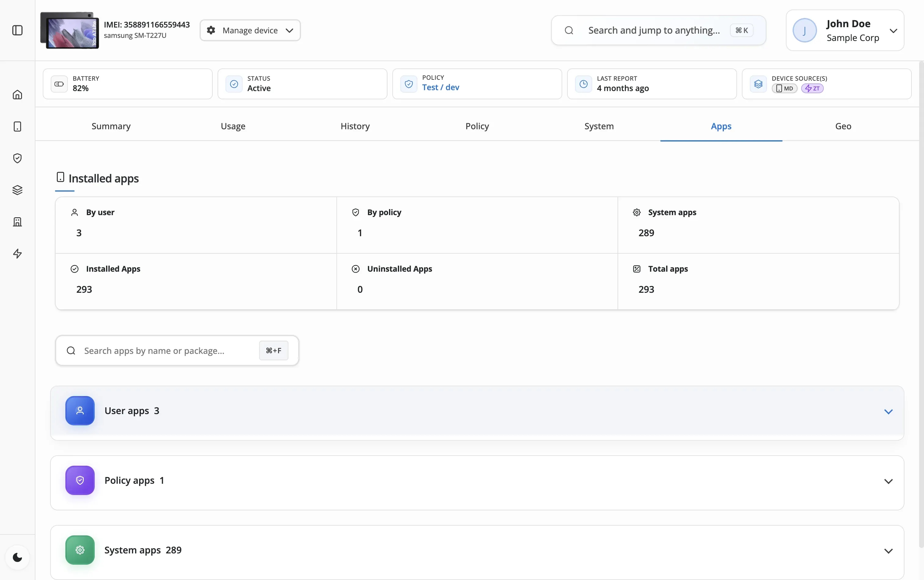The width and height of the screenshot is (924, 580).
Task: Open John Doe account menu
Action: pos(845,30)
